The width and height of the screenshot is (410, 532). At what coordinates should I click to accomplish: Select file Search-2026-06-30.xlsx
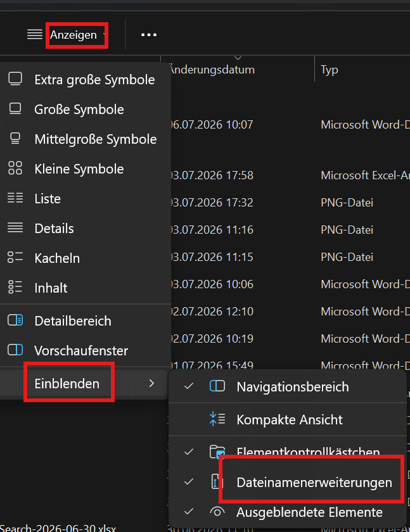[x=58, y=528]
